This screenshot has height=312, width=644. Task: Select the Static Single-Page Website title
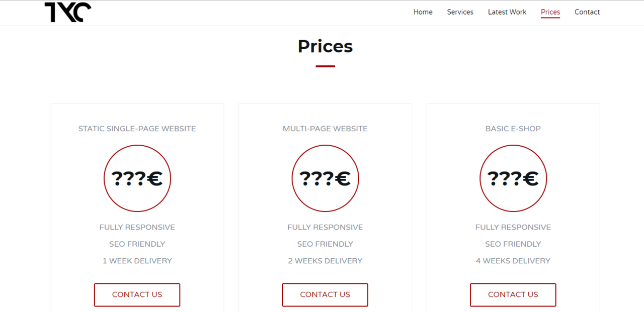137,129
